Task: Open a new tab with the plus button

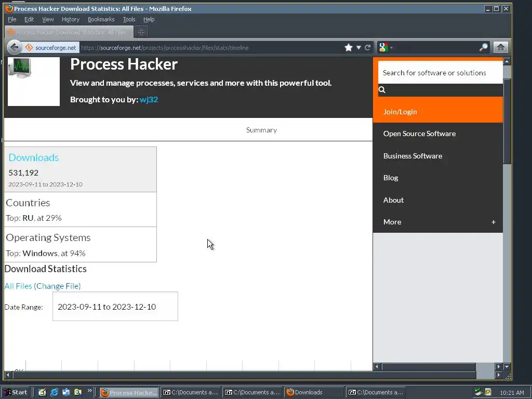Action: pos(141,32)
